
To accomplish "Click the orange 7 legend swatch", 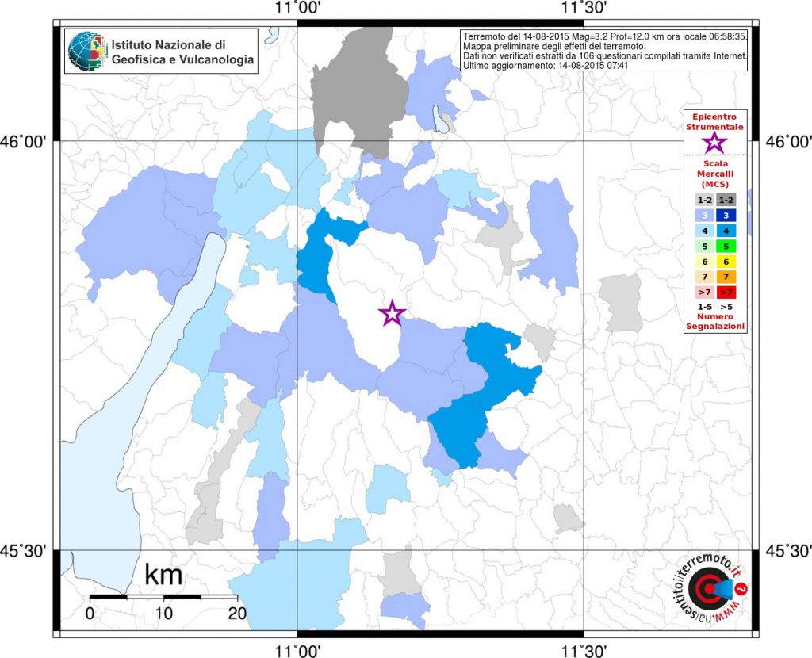I will (726, 277).
